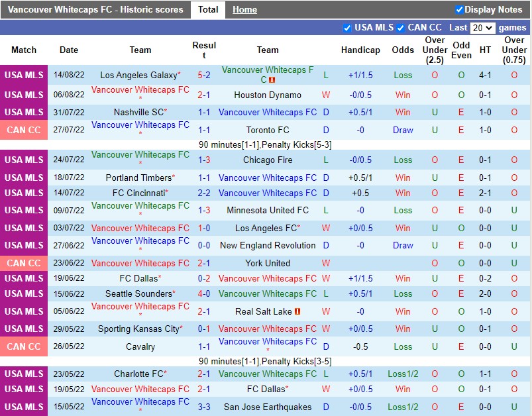This screenshot has height=416, width=532.
Task: Click the Toronto FC team name
Action: (268, 130)
